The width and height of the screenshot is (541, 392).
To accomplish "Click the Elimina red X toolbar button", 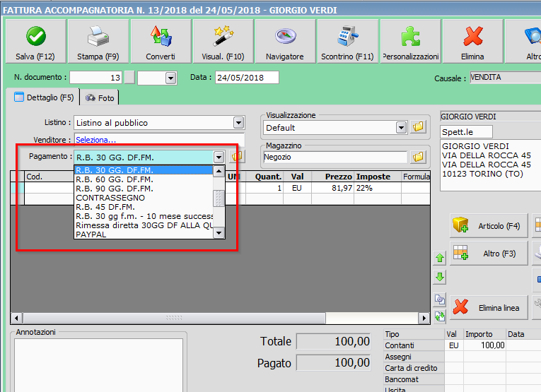I will tap(472, 42).
